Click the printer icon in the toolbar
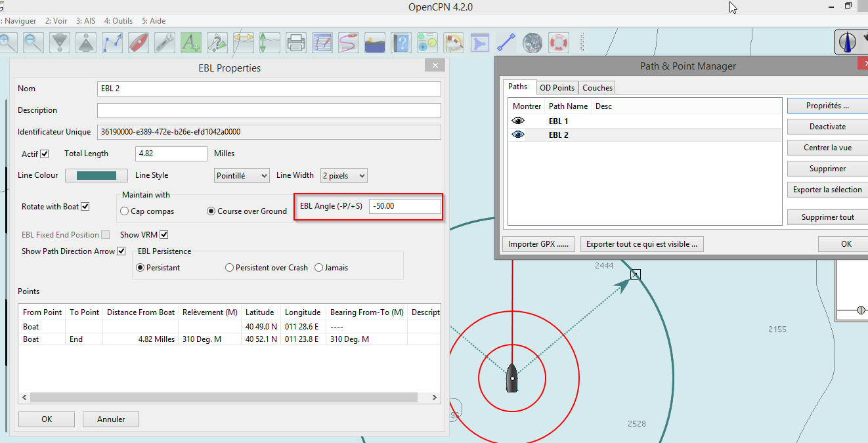 click(296, 43)
